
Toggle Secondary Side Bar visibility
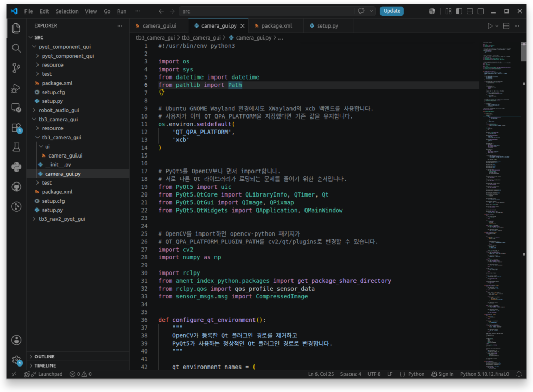pyautogui.click(x=480, y=11)
